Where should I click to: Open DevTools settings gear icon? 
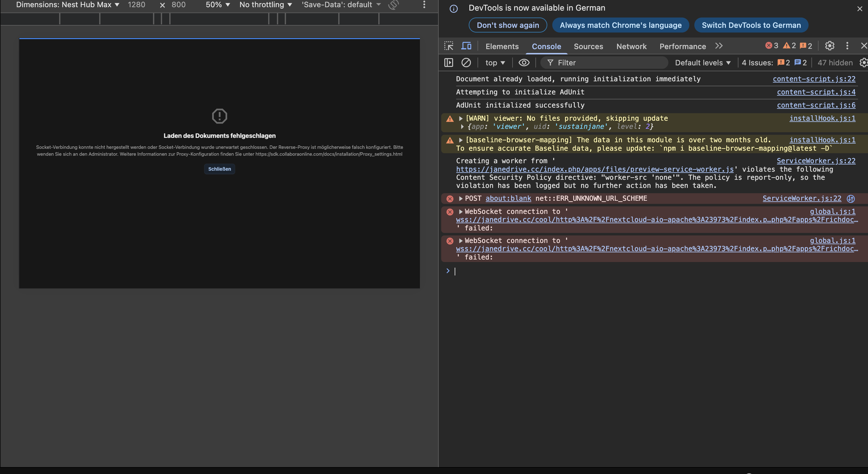(830, 46)
